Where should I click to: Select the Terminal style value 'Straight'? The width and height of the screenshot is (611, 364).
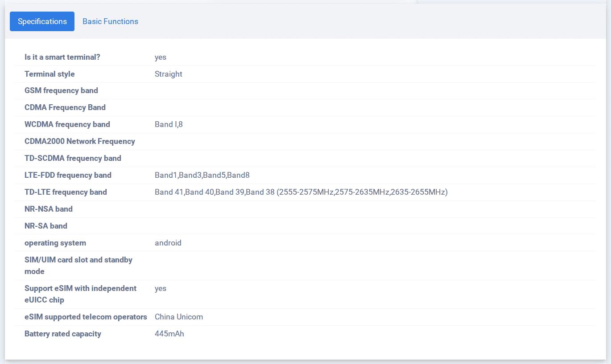168,74
